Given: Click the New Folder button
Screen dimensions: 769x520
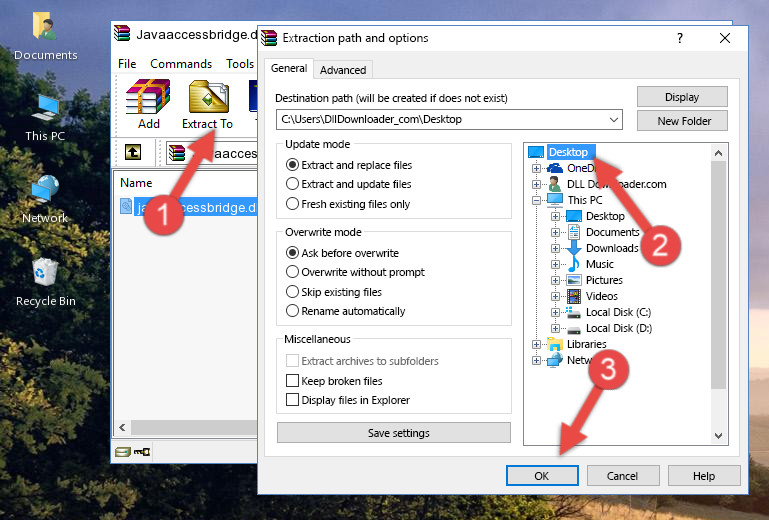Looking at the screenshot, I should (x=682, y=121).
